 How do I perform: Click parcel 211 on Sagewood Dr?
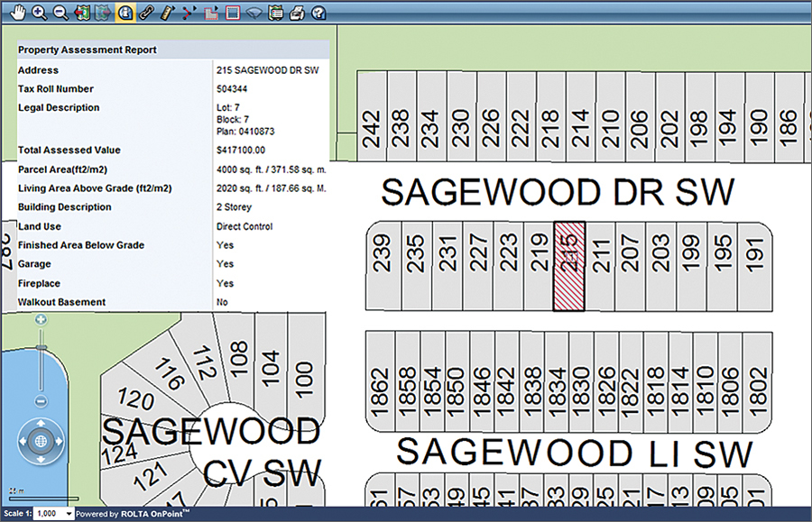tap(600, 267)
